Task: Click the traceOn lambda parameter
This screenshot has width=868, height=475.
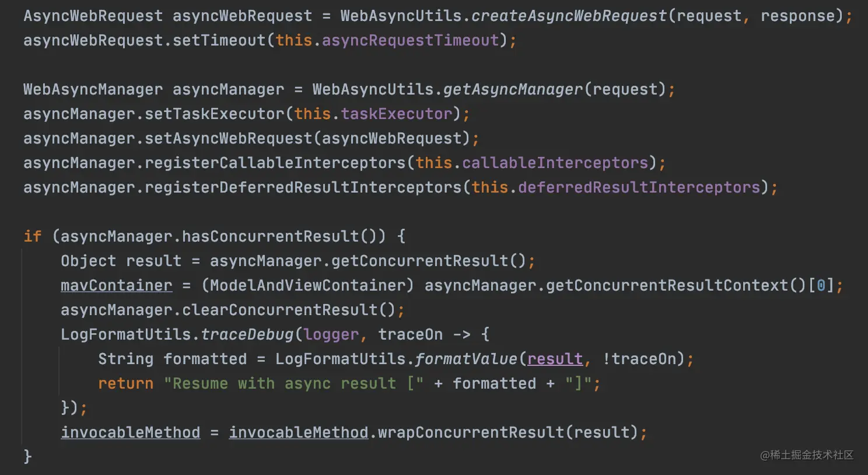Action: tap(410, 334)
